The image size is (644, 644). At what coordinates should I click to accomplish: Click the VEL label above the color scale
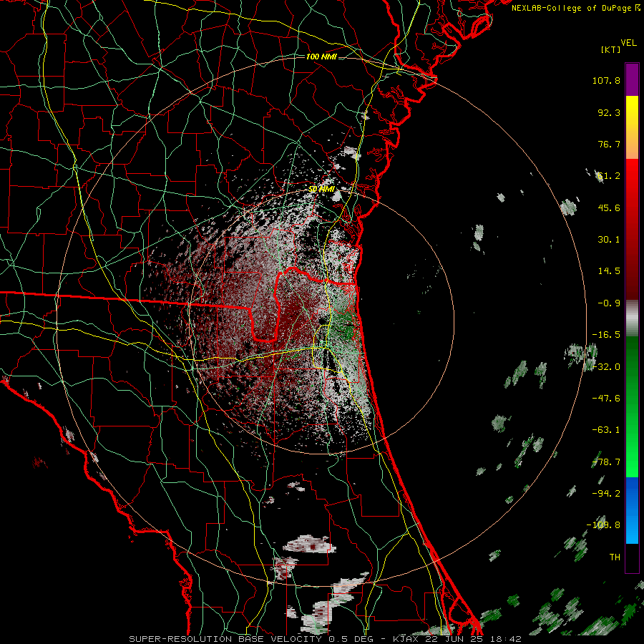point(629,43)
